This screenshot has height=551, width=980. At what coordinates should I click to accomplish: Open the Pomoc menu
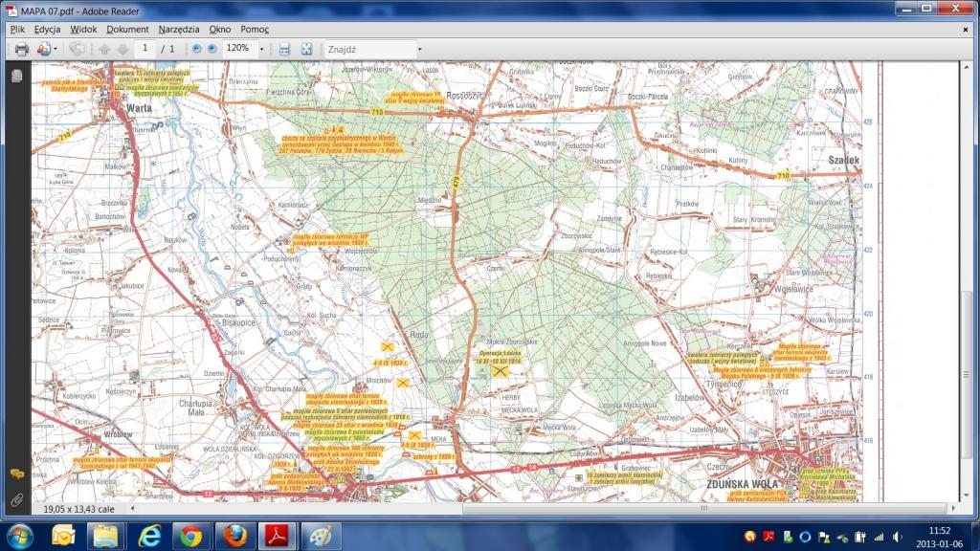click(x=255, y=30)
